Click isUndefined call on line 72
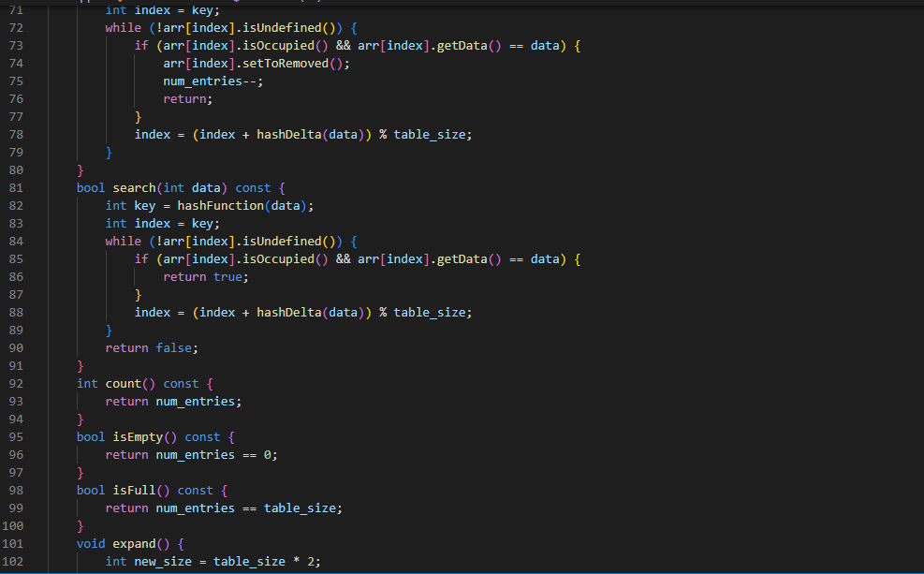Image resolution: width=924 pixels, height=574 pixels. point(282,28)
